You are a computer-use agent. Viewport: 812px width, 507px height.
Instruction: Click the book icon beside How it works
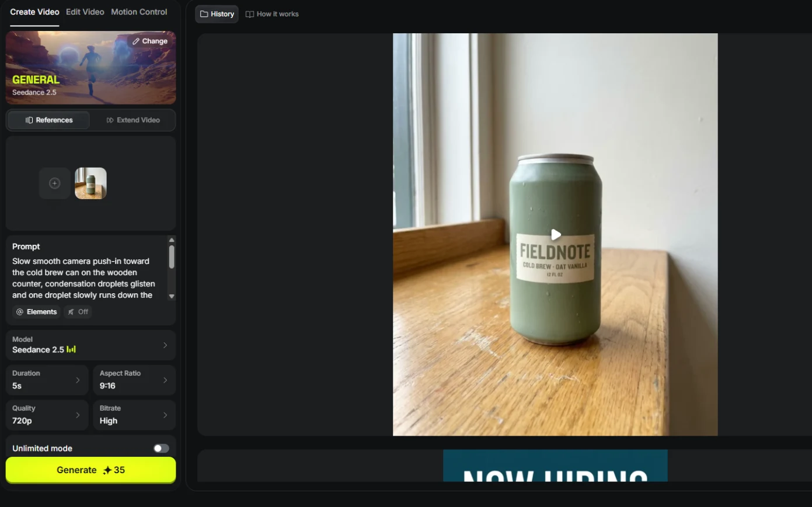point(250,14)
